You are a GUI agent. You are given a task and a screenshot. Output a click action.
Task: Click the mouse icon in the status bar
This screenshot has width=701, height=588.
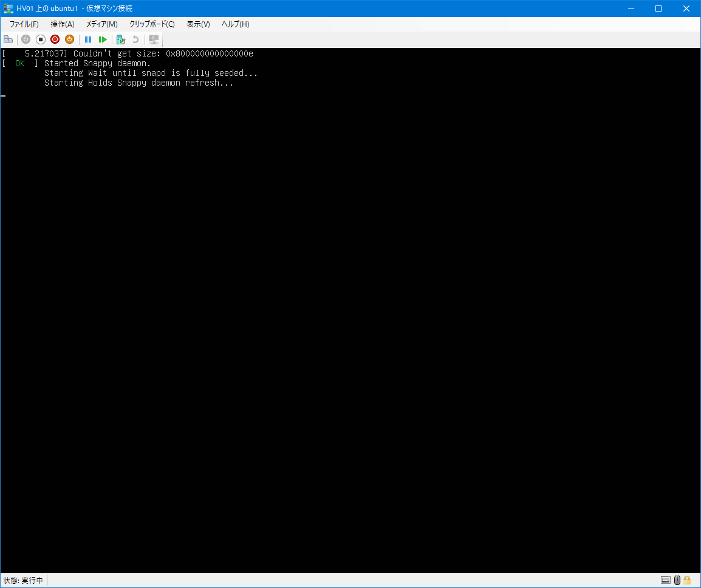pyautogui.click(x=677, y=580)
